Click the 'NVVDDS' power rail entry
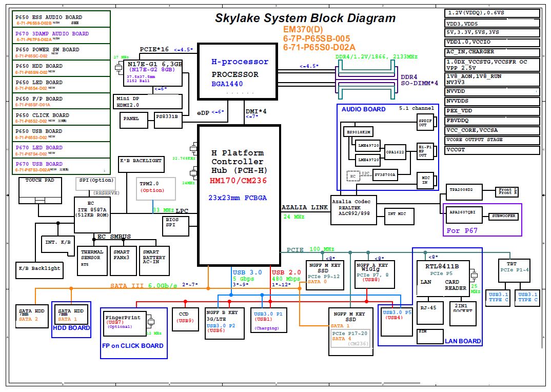 [x=492, y=101]
